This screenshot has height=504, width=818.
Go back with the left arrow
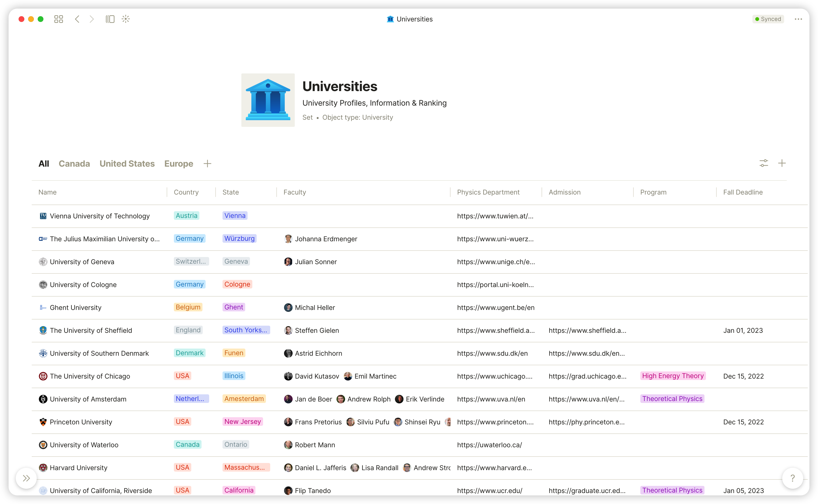point(77,19)
